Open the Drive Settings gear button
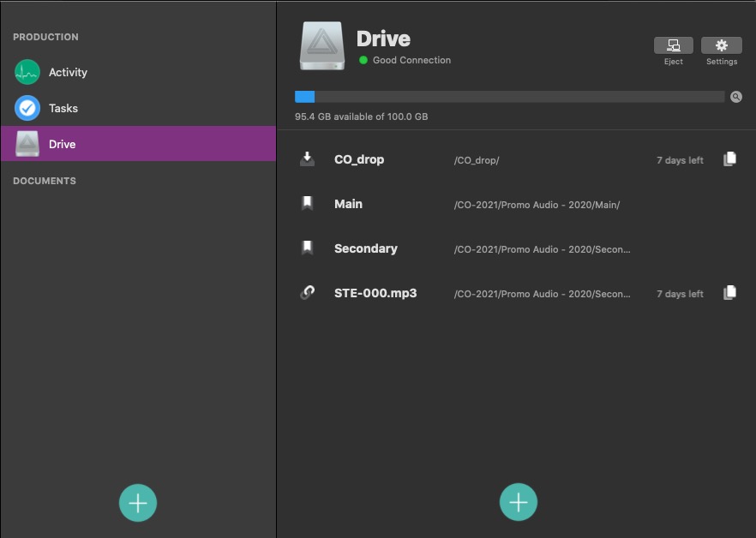756x538 pixels. click(722, 45)
